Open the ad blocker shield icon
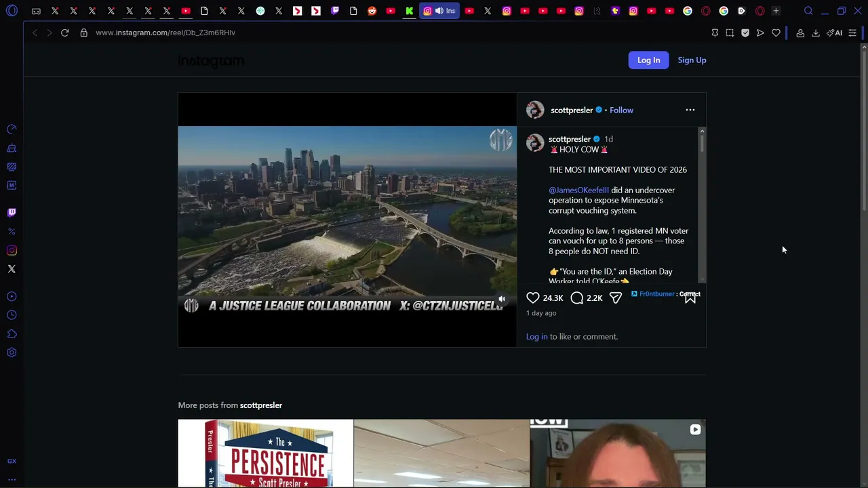Viewport: 868px width, 488px height. 745,33
